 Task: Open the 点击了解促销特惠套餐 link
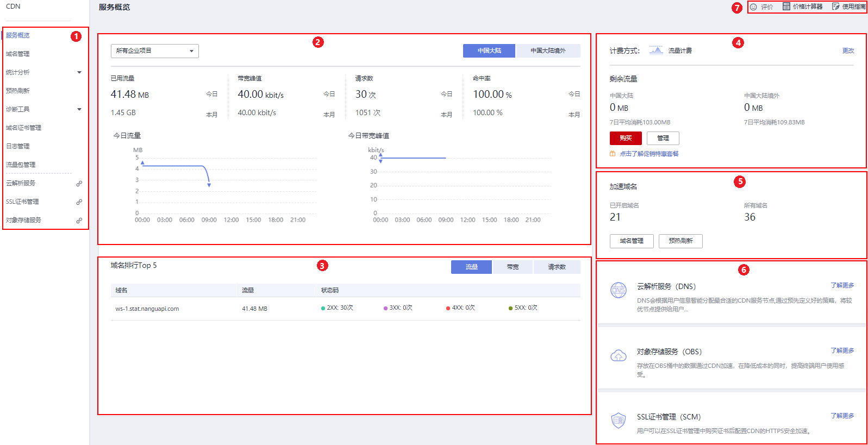[x=649, y=154]
